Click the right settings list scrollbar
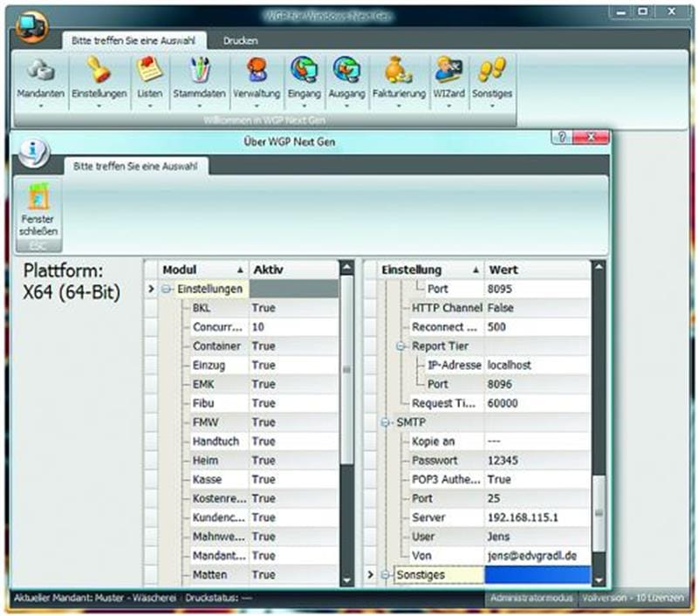 coord(598,515)
